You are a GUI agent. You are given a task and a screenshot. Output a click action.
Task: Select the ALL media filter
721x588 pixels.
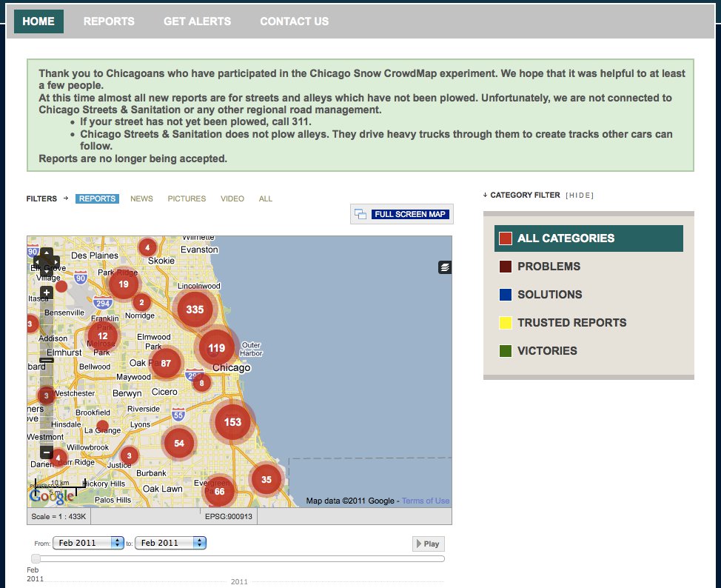(265, 198)
